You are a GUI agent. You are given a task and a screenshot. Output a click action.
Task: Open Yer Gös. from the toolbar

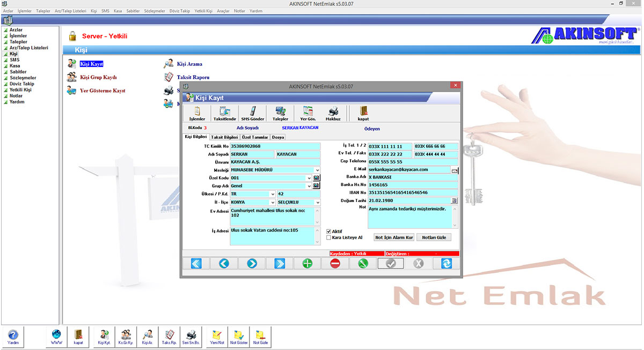(307, 113)
